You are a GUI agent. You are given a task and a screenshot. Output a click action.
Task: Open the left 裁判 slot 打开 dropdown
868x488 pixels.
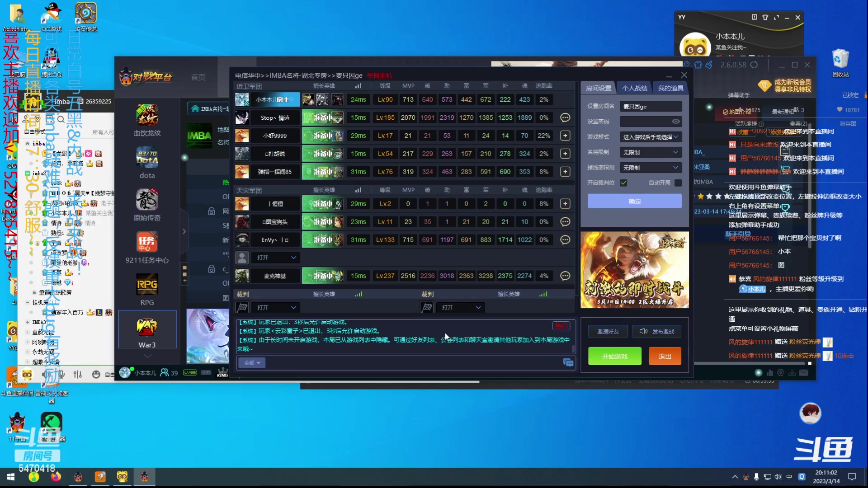tap(276, 307)
